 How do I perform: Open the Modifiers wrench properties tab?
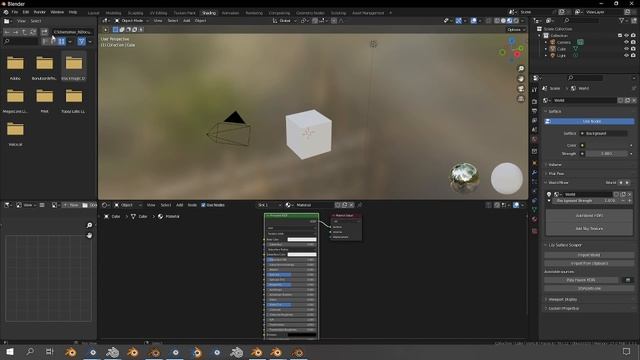(x=535, y=173)
